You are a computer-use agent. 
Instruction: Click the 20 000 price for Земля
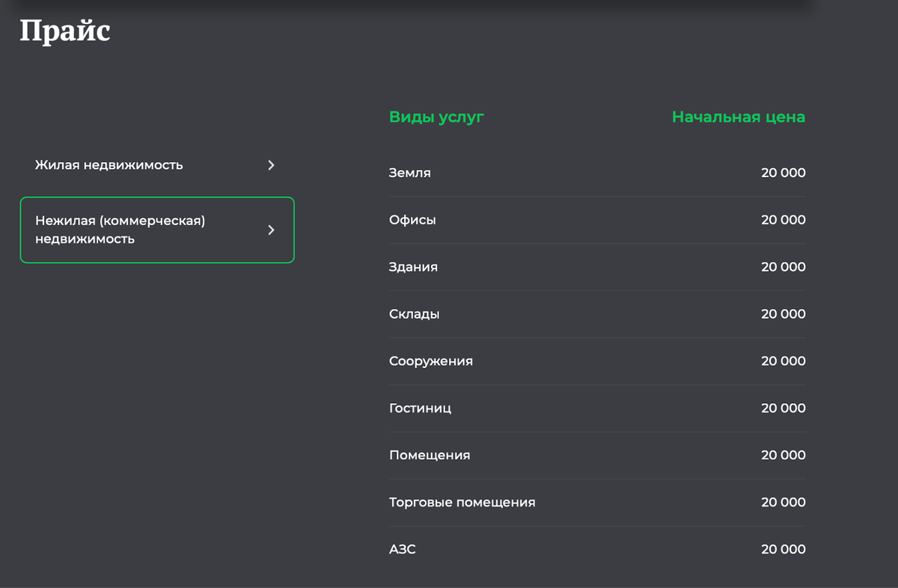783,174
